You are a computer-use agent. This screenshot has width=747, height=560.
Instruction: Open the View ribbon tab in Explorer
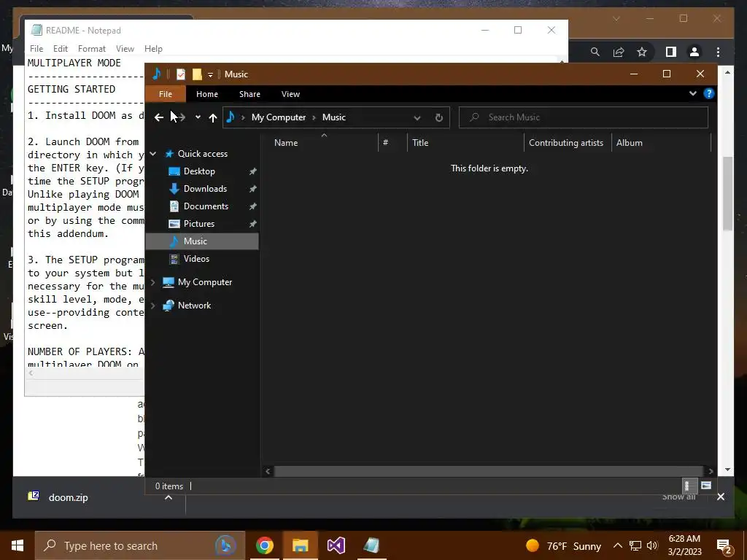click(290, 94)
